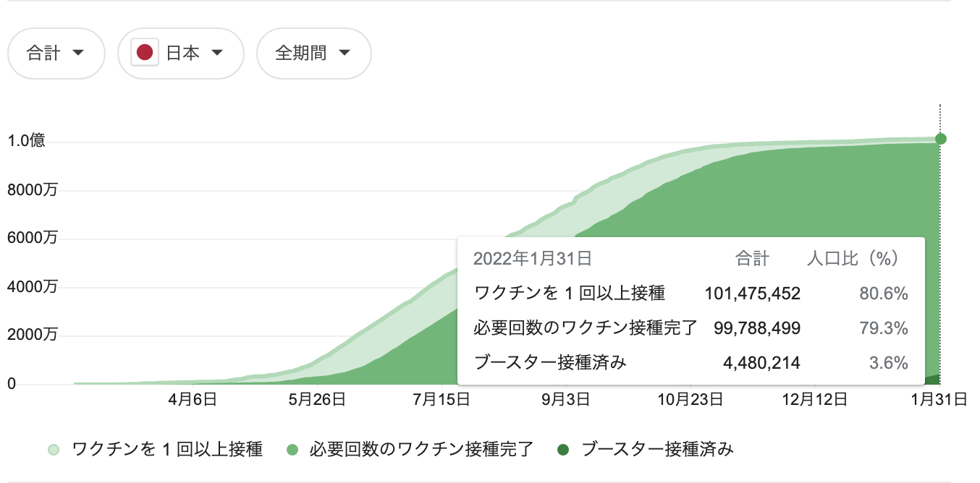The image size is (980, 483).
Task: Click the Japan flag icon
Action: point(145,54)
